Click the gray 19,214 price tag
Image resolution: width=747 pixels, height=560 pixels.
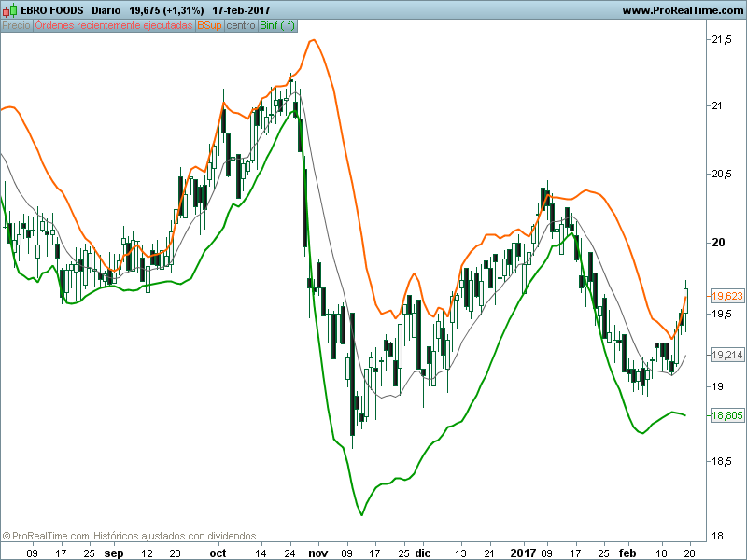(x=727, y=355)
